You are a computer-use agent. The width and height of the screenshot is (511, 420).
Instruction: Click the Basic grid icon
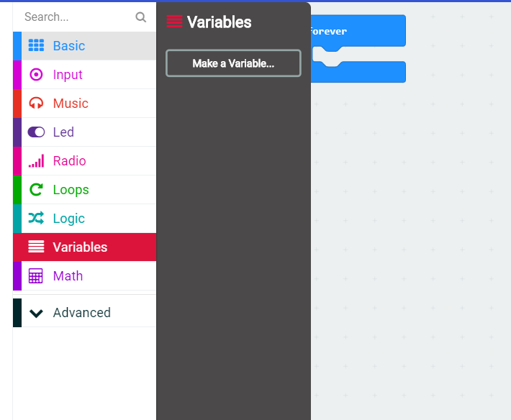pos(36,45)
